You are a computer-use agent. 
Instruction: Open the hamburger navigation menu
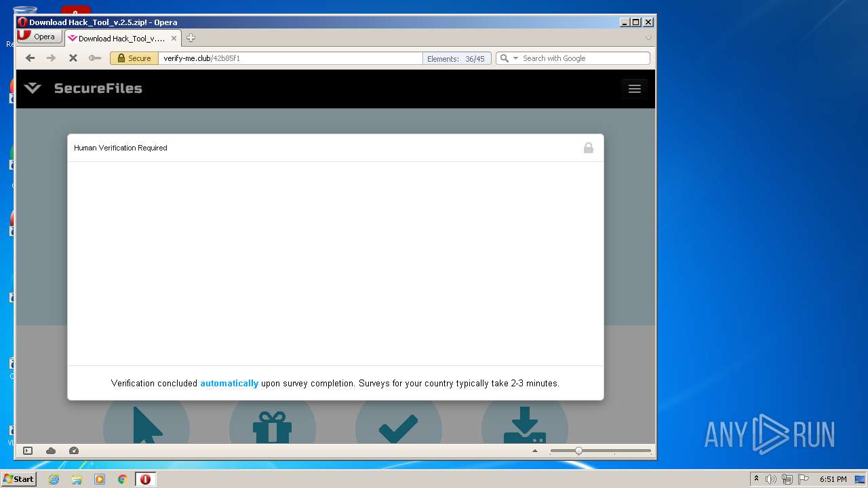[635, 89]
